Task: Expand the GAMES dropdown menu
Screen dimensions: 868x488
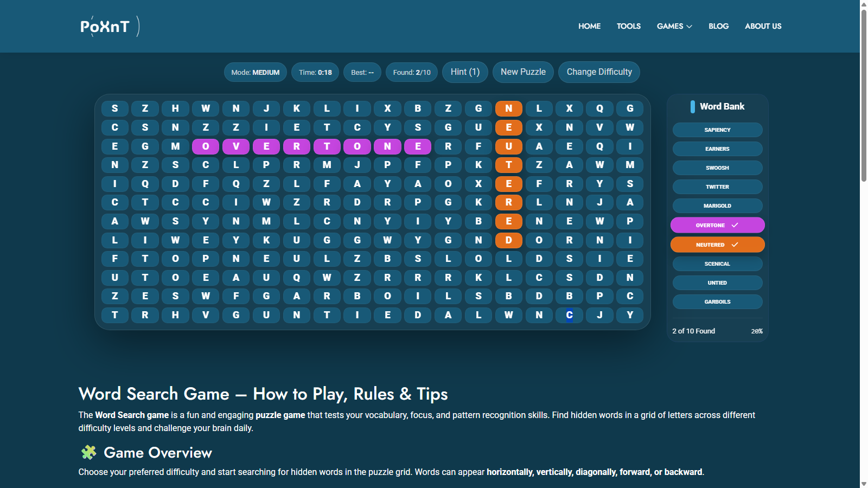Action: coord(674,26)
